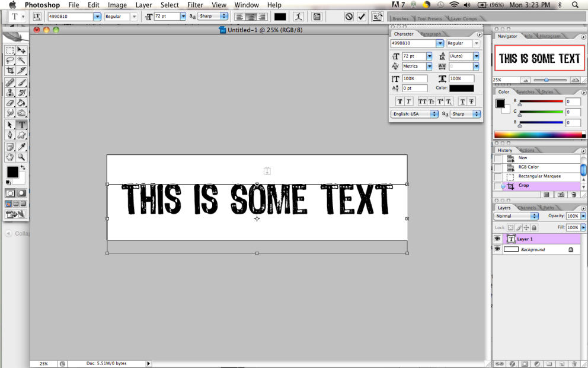The width and height of the screenshot is (588, 368).
Task: Open Opacity slider arrow in Layers
Action: [583, 216]
